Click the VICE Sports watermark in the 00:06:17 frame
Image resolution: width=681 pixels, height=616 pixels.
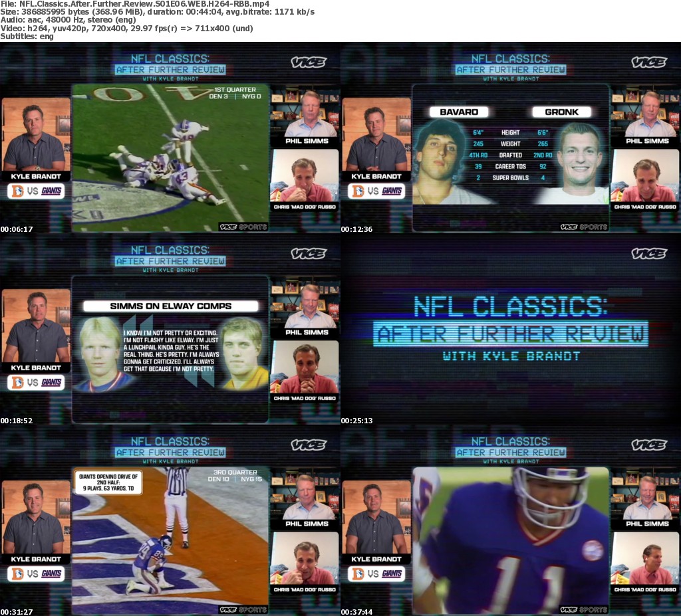(243, 227)
